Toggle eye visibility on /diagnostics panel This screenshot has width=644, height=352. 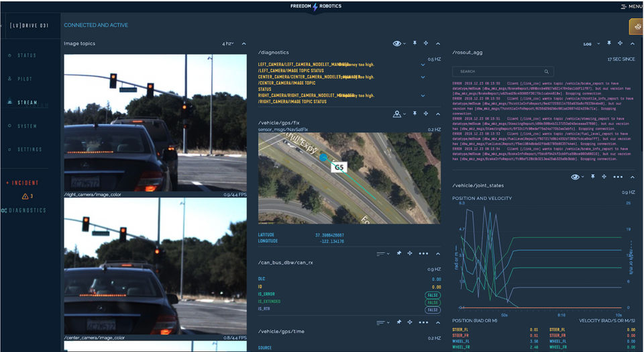tap(397, 44)
